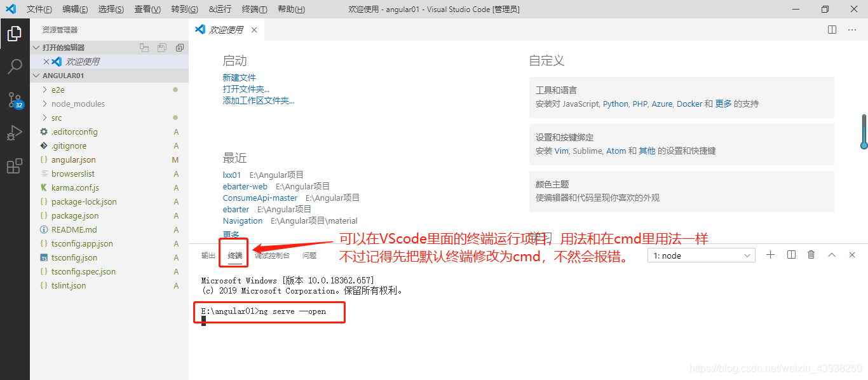Screen dimensions: 868x380
Task: Open the Run and Debug view
Action: point(15,133)
